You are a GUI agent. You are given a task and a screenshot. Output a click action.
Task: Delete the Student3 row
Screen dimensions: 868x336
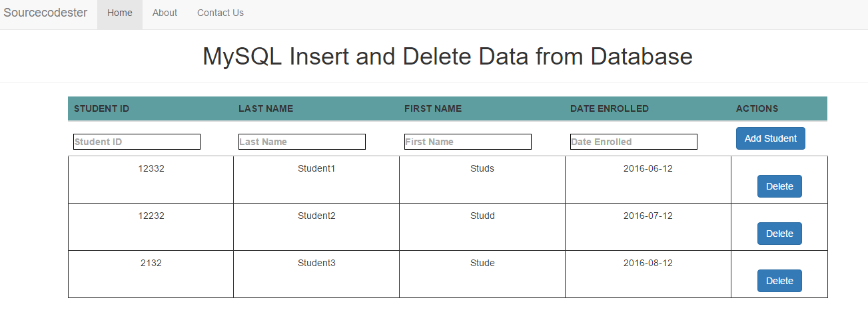779,281
